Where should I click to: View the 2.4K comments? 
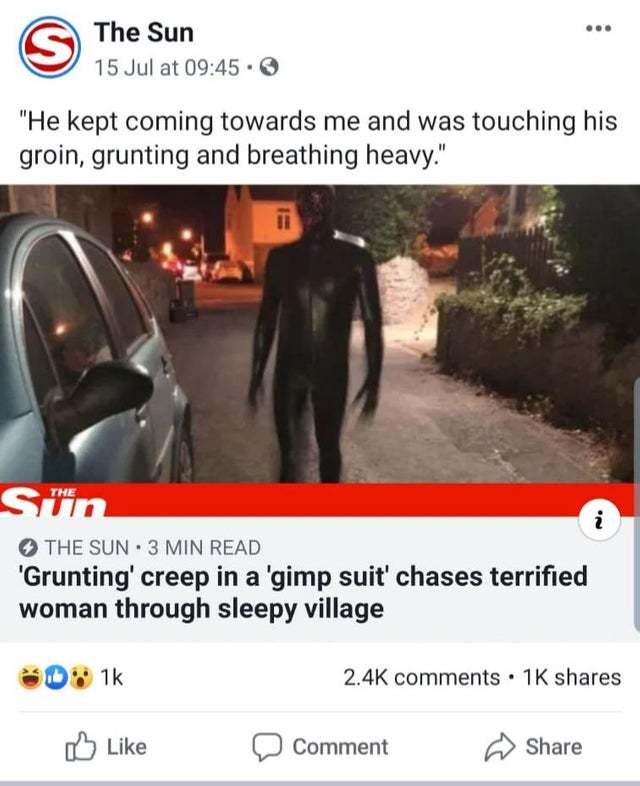click(x=421, y=677)
